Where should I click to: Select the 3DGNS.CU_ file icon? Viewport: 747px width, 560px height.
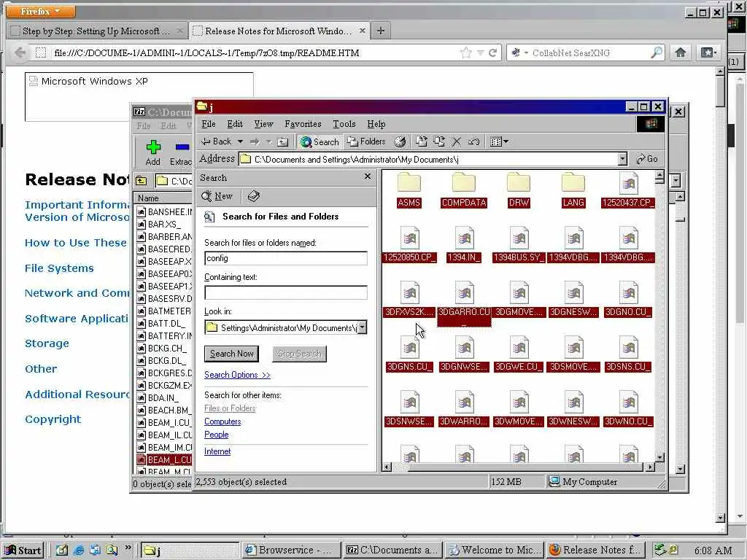(409, 347)
